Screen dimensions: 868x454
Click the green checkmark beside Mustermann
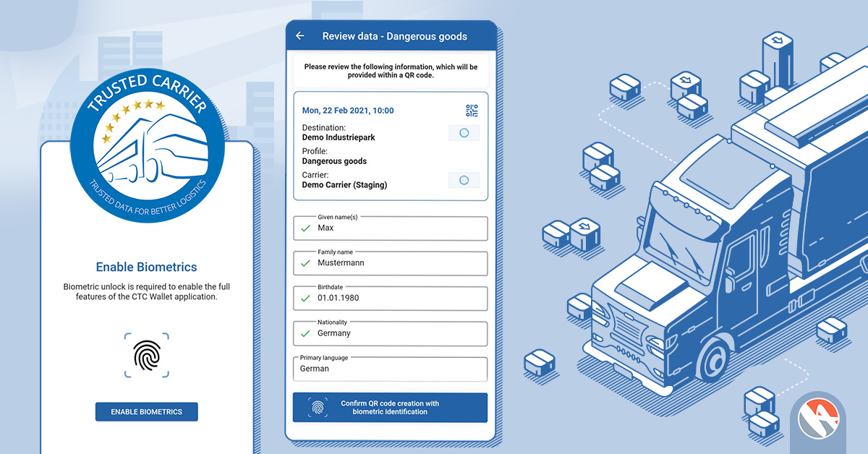click(x=305, y=263)
